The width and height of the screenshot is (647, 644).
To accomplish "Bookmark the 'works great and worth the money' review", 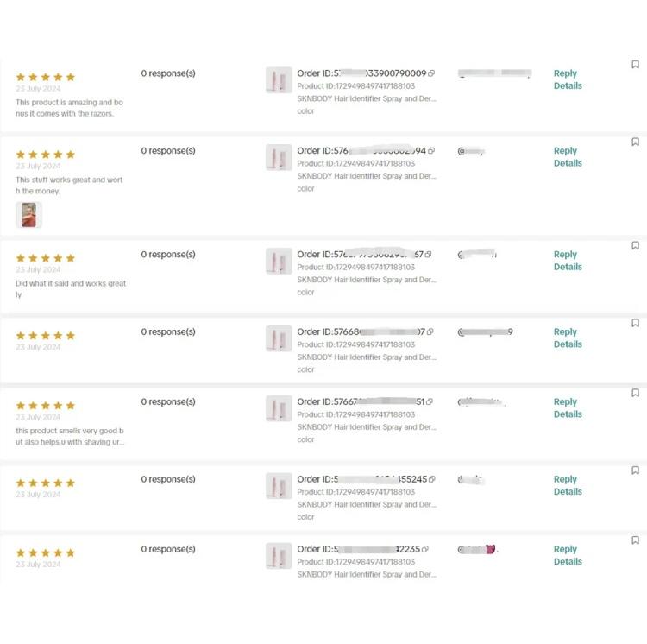I will [635, 142].
